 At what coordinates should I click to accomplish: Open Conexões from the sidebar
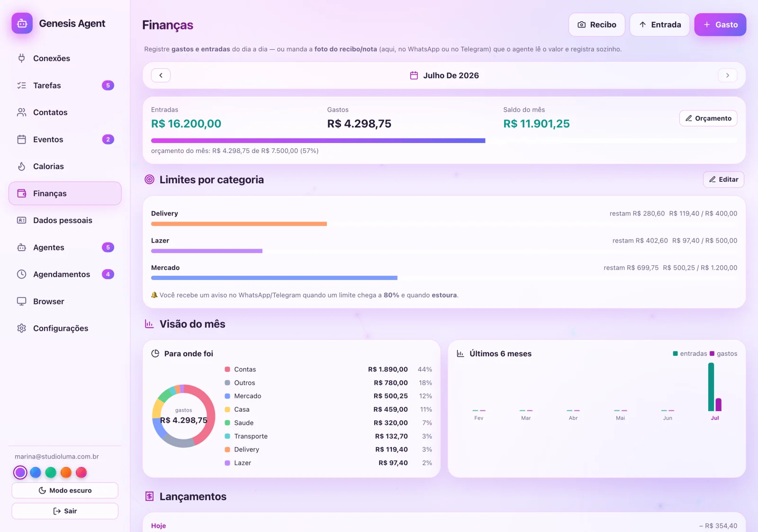pos(65,58)
